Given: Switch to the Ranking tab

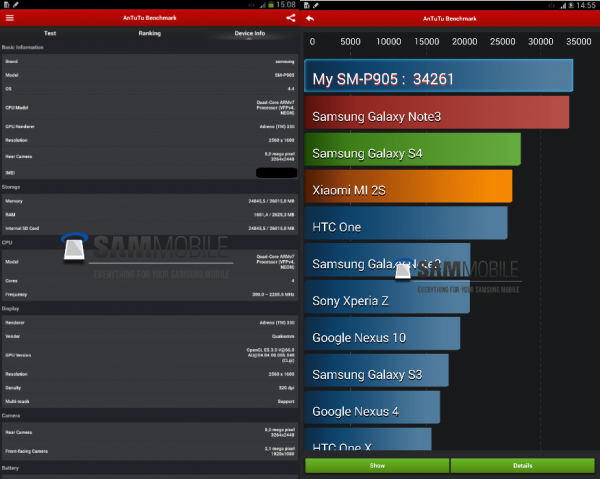Looking at the screenshot, I should click(x=150, y=33).
